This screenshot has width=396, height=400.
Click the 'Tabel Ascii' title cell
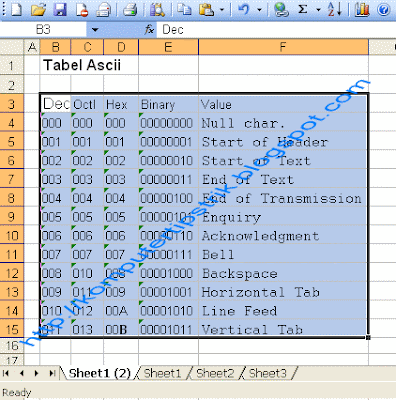(x=82, y=65)
